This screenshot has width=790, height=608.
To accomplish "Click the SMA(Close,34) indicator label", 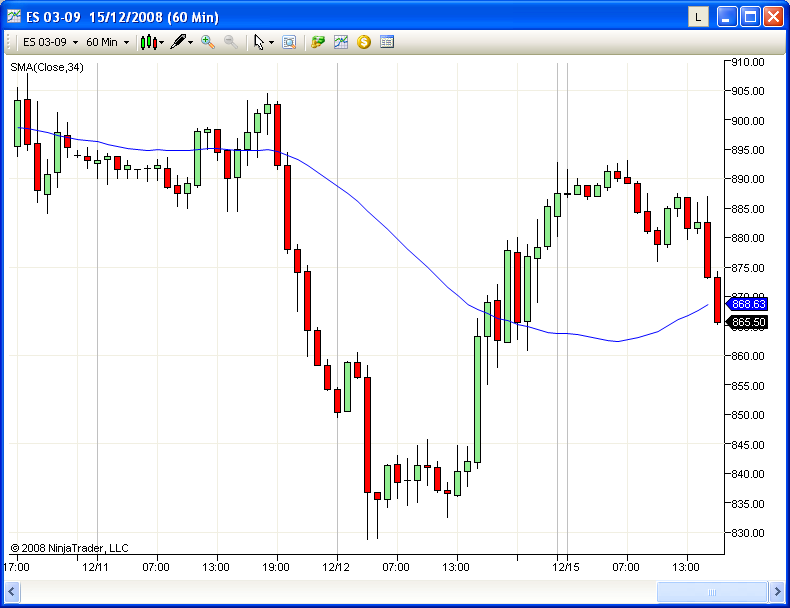I will (47, 67).
